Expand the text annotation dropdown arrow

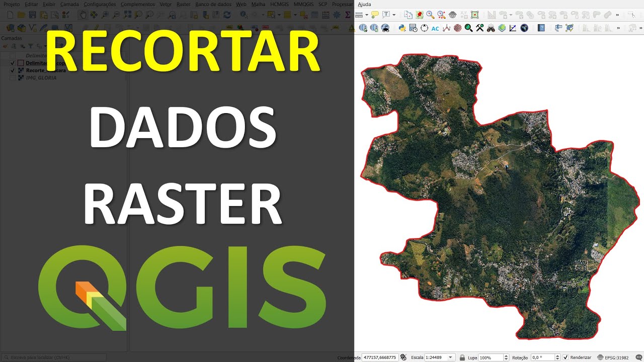394,15
